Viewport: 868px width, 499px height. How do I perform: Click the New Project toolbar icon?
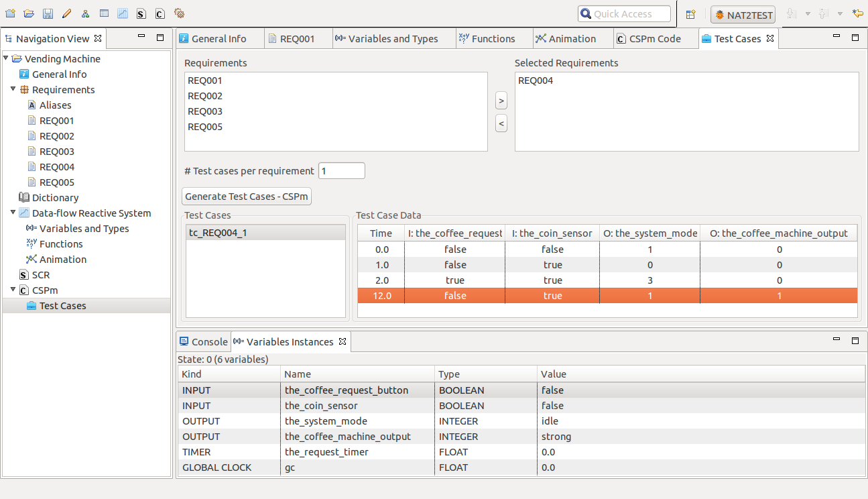10,13
